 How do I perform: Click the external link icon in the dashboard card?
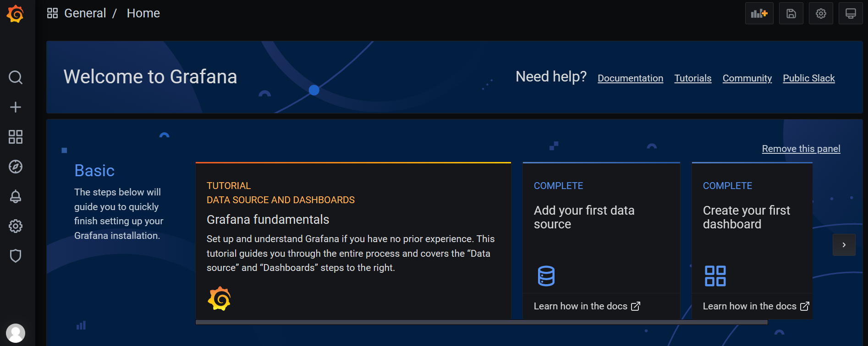tap(805, 306)
